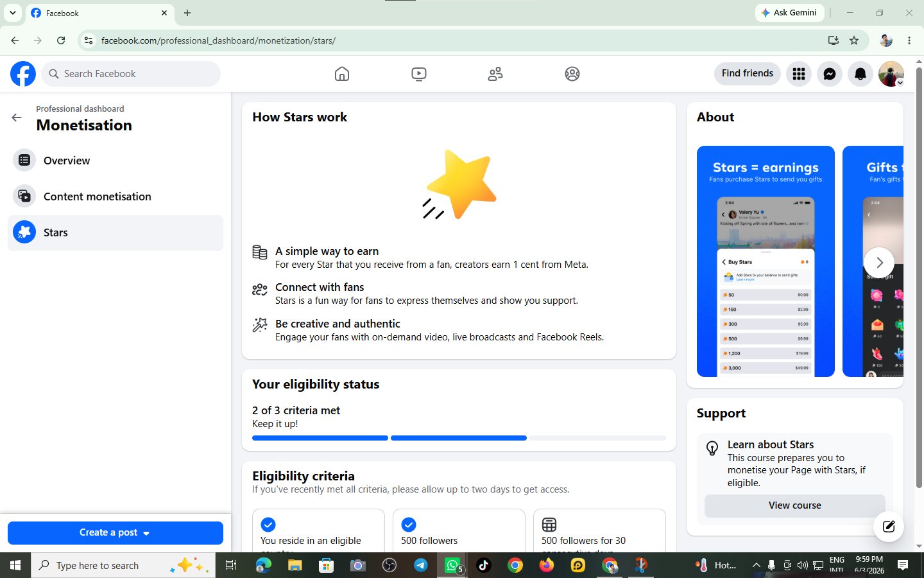The image size is (924, 578).
Task: Select the Stars sidebar item
Action: [x=116, y=232]
